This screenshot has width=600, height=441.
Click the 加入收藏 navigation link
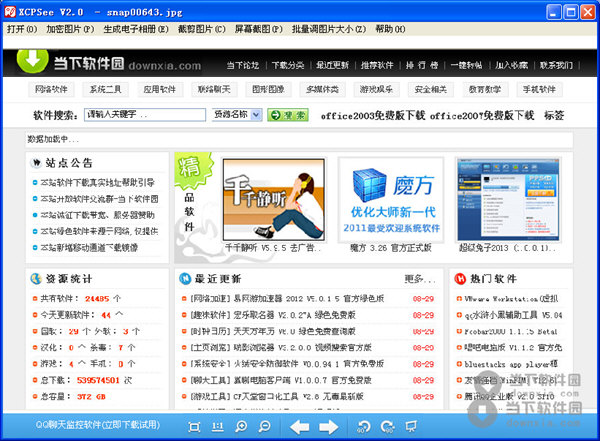pyautogui.click(x=511, y=65)
